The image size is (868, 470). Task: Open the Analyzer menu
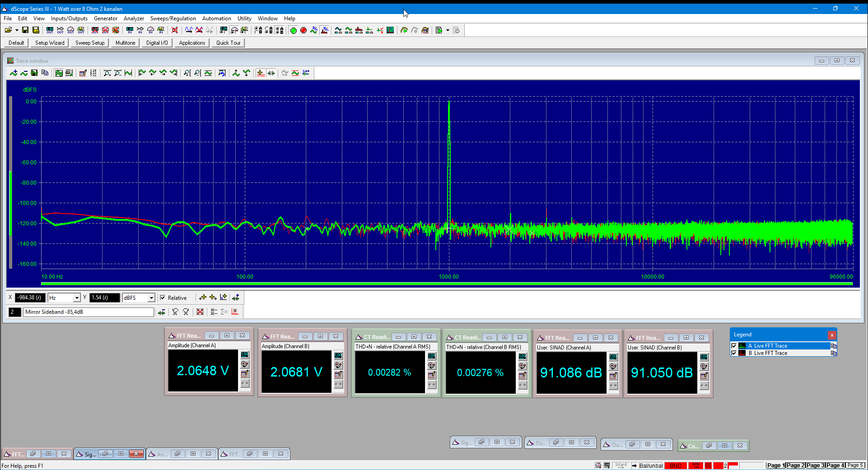tap(134, 19)
